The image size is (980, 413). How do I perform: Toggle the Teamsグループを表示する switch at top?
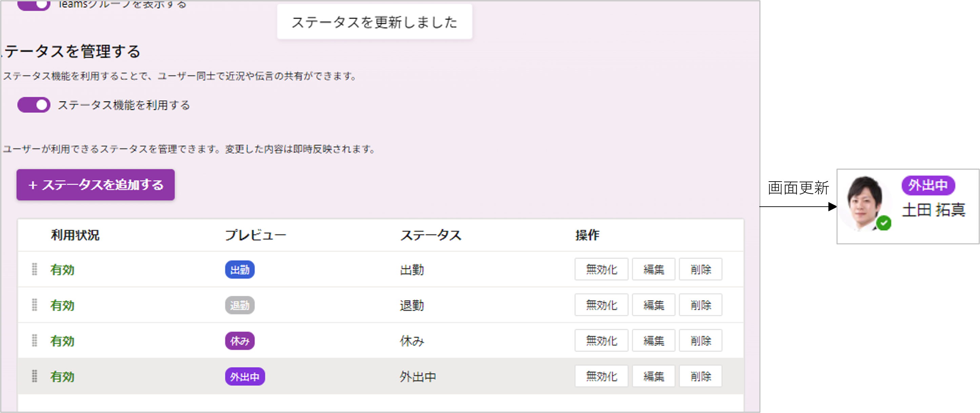[x=34, y=5]
